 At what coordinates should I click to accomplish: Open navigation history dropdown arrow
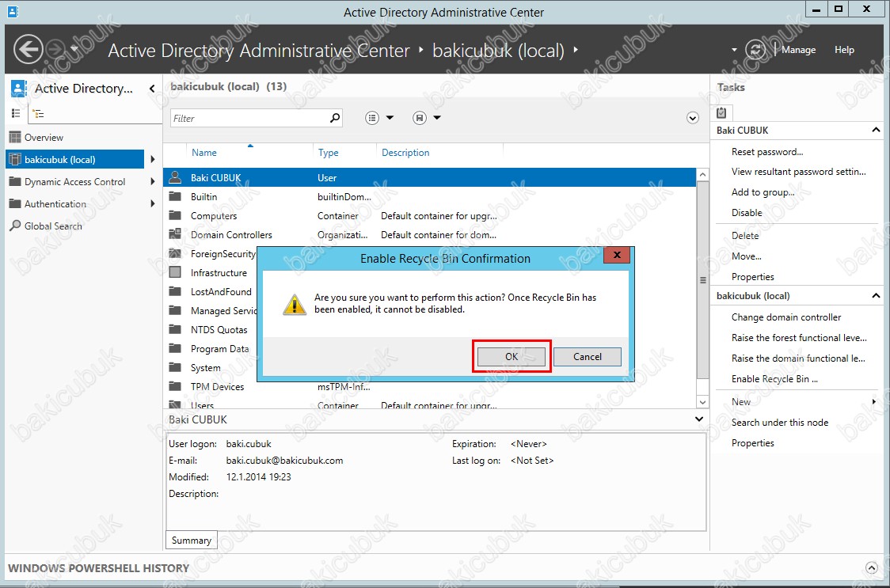click(x=74, y=49)
